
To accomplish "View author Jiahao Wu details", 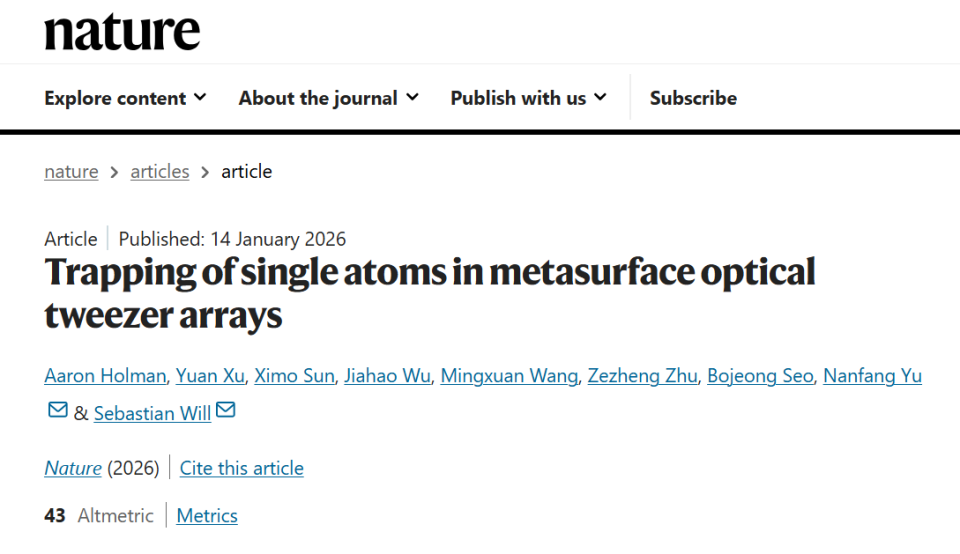I will (387, 376).
